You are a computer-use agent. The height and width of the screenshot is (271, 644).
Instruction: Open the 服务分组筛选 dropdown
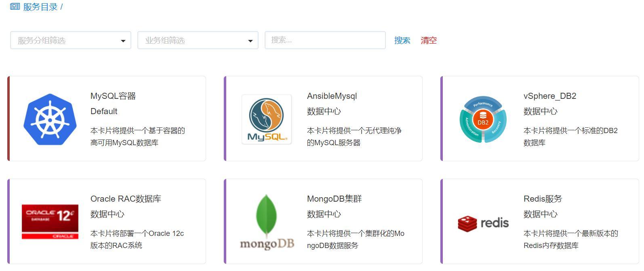point(71,40)
